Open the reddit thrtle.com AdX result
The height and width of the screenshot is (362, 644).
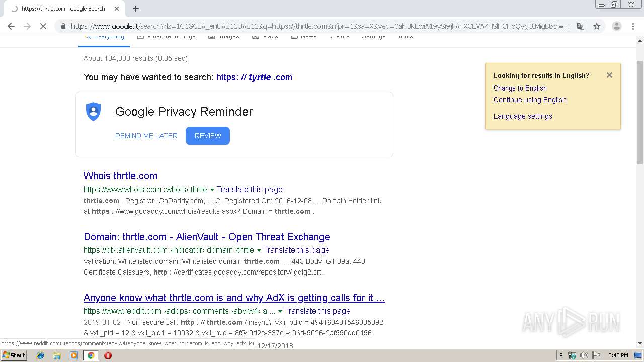234,298
